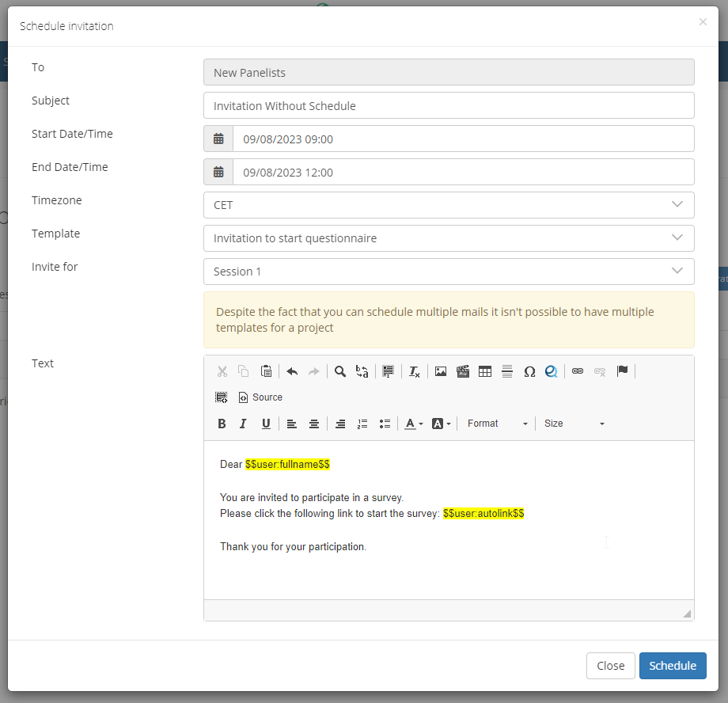The image size is (728, 703).
Task: Insert an anchor with the flag icon
Action: click(622, 371)
